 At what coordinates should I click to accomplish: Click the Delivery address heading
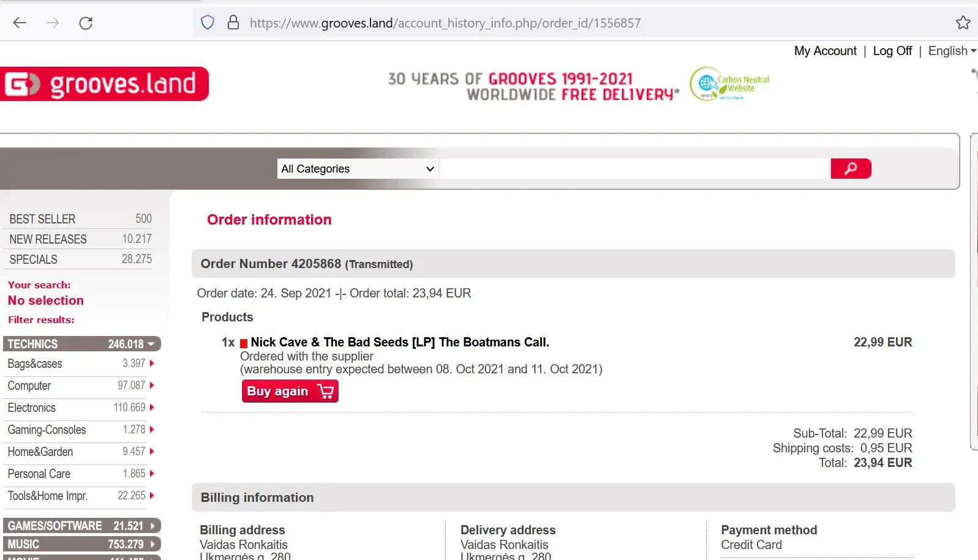[508, 530]
